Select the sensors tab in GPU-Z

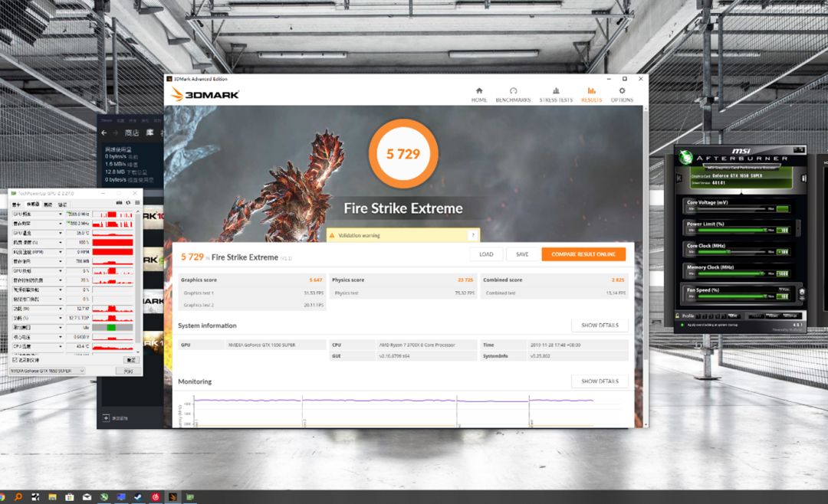31,205
